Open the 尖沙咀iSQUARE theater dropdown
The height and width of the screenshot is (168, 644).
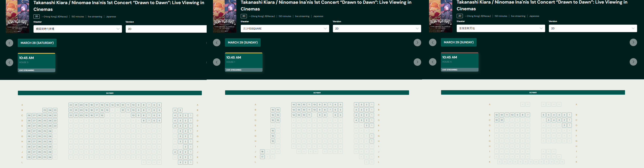(285, 29)
